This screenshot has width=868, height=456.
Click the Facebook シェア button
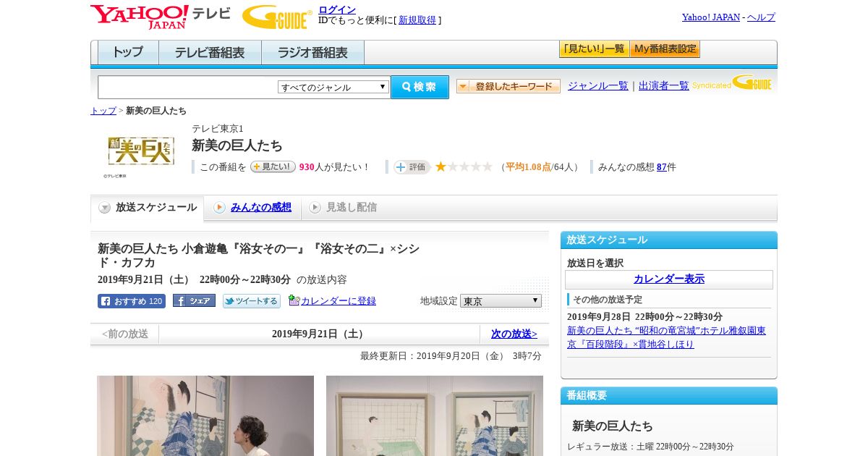click(x=194, y=301)
